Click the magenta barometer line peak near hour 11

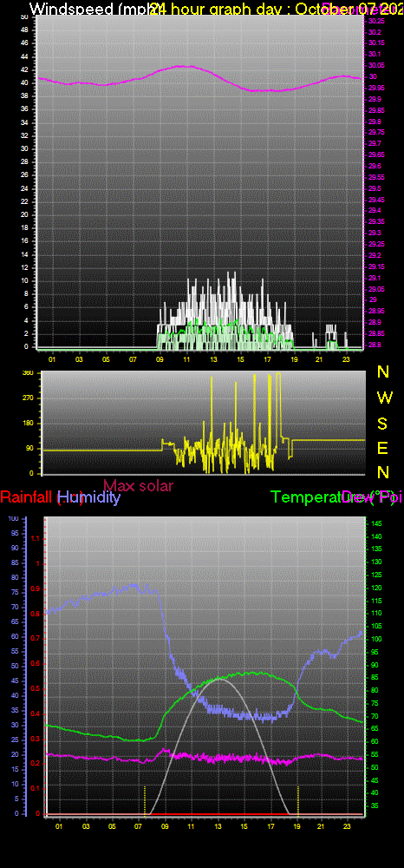[x=185, y=67]
